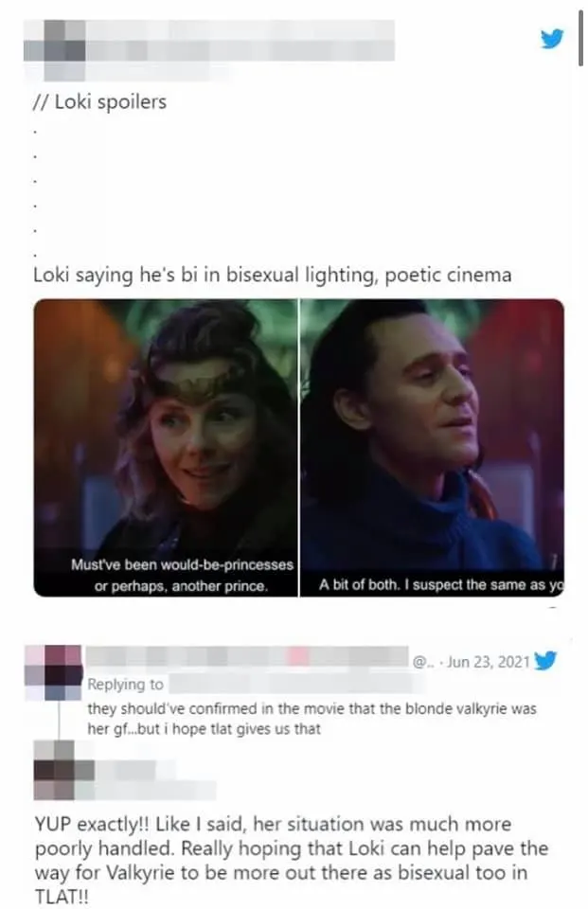Click the '// Loki spoilers' tweet text
This screenshot has height=909, width=588.
click(x=100, y=102)
